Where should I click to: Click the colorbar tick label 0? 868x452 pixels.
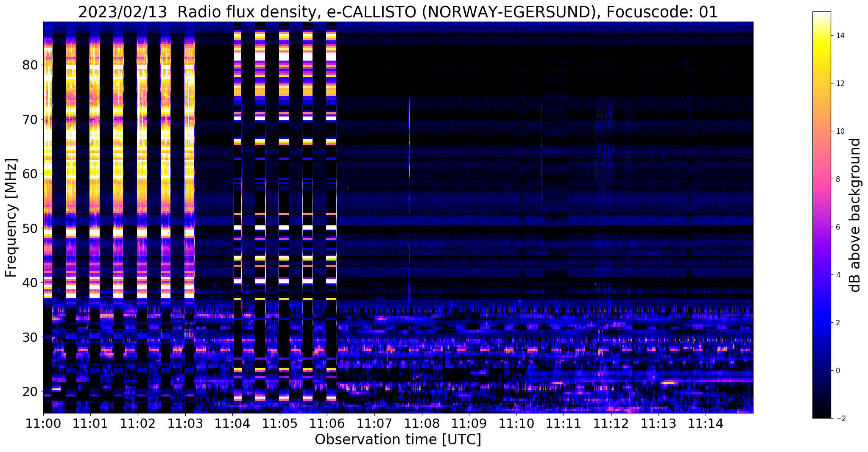[x=837, y=371]
